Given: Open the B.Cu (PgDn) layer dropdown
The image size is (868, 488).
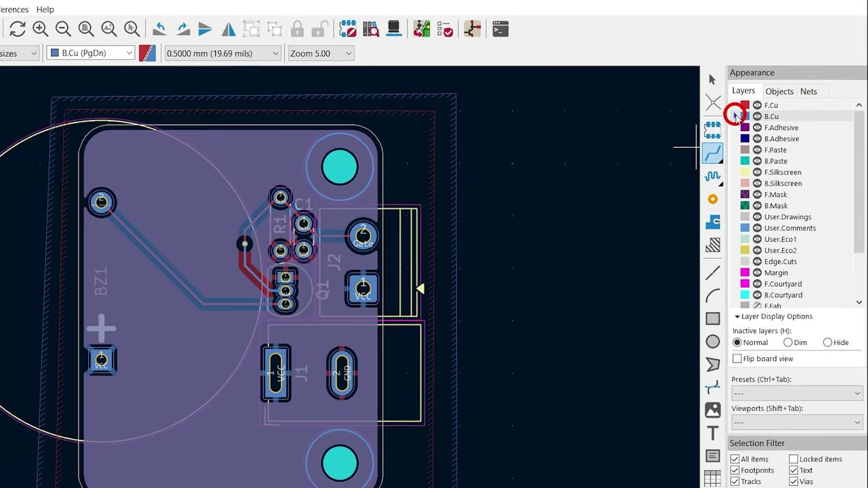Looking at the screenshot, I should [x=90, y=53].
